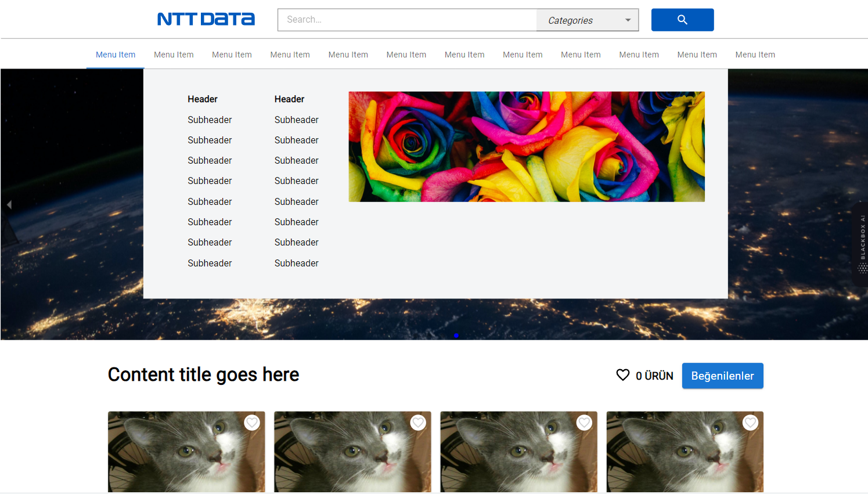Toggle the heart on the third cat card
The height and width of the screenshot is (494, 868).
tap(584, 423)
